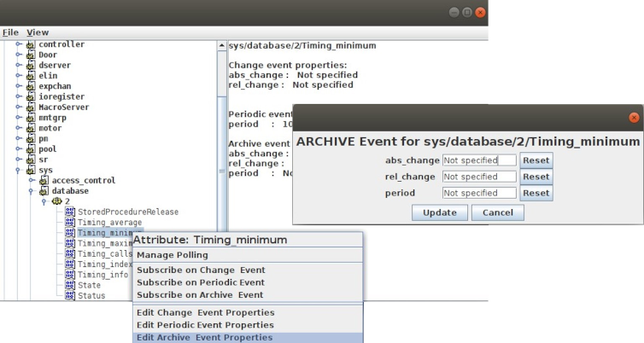Focus the period input field
This screenshot has width=644, height=343.
[479, 193]
